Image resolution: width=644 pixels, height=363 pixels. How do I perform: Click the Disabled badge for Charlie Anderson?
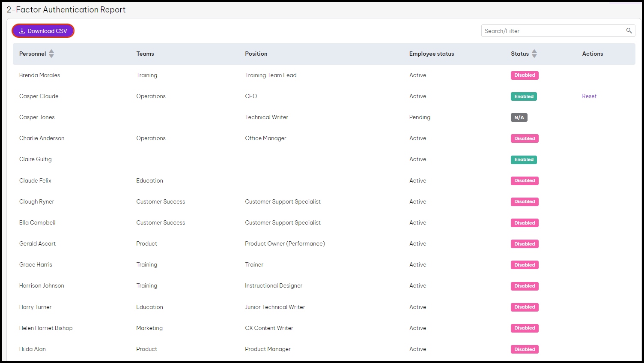525,138
